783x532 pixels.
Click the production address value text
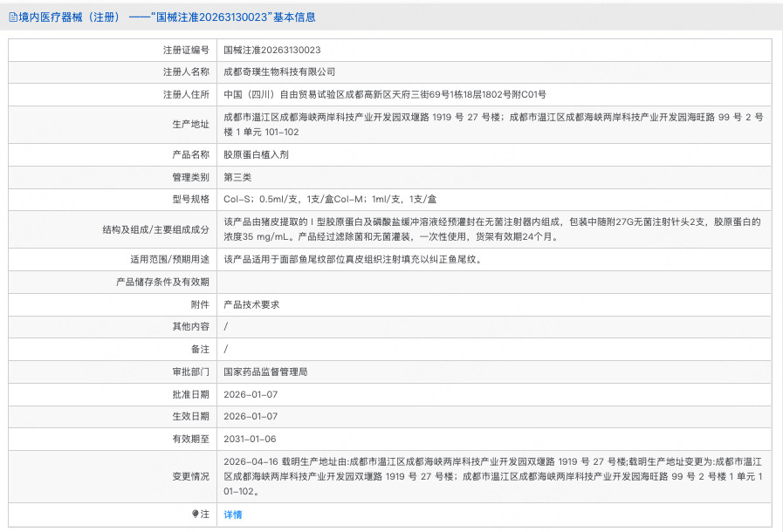[493, 124]
